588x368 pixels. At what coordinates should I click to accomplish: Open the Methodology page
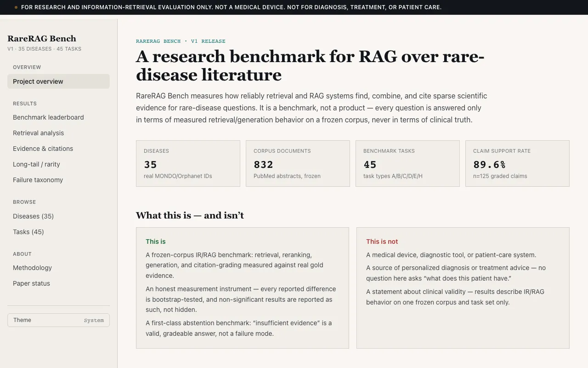[x=58, y=268]
